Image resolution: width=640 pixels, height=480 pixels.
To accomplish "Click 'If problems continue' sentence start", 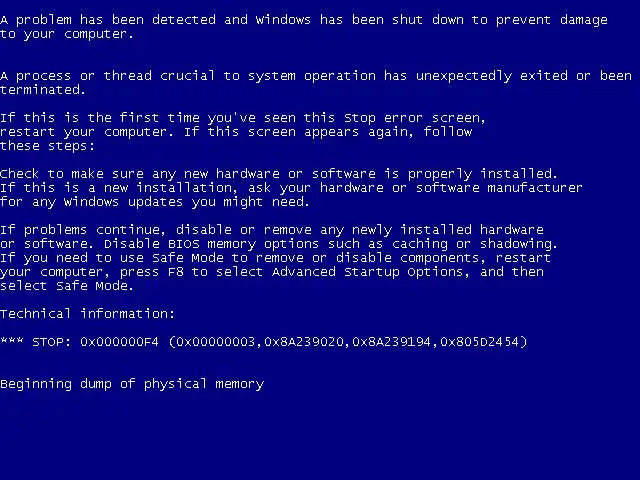I will 82,230.
